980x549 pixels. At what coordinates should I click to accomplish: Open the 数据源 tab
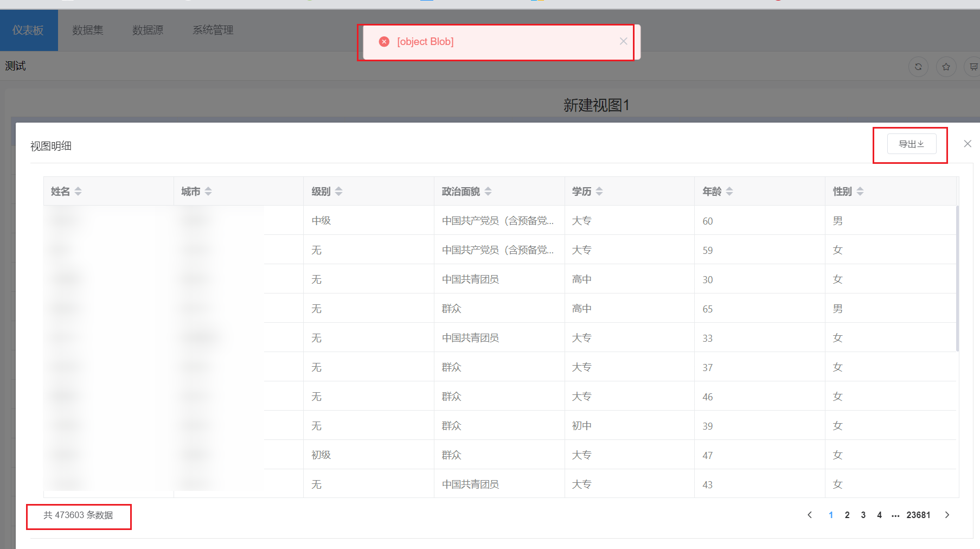pos(148,30)
